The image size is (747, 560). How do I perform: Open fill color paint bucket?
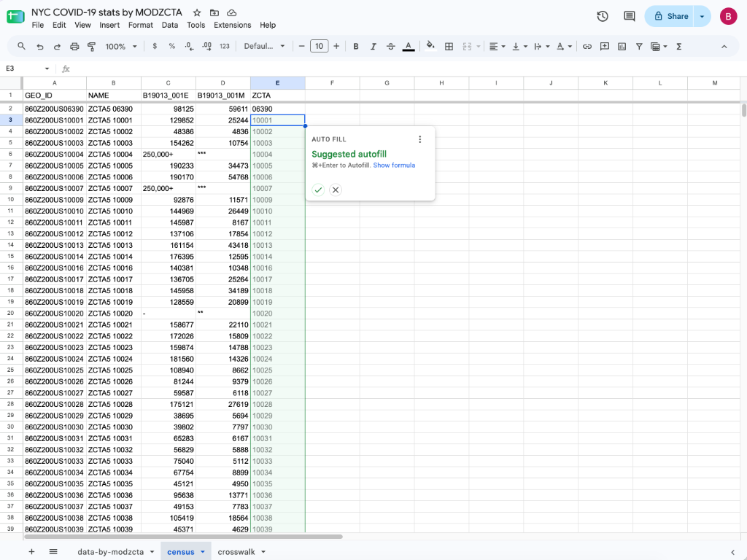[x=430, y=46]
